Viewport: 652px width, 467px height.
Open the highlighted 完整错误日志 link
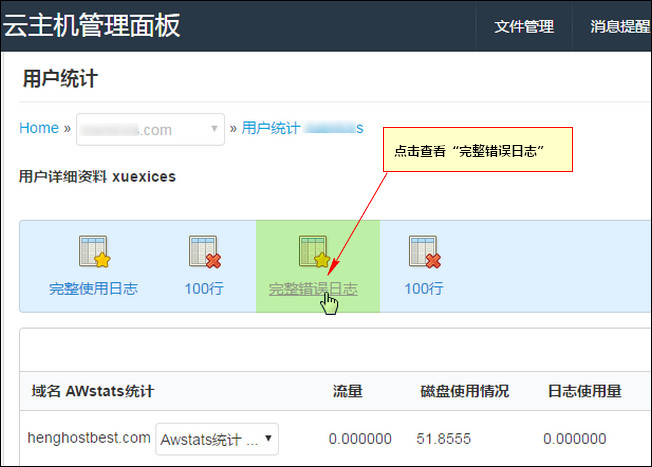point(313,289)
